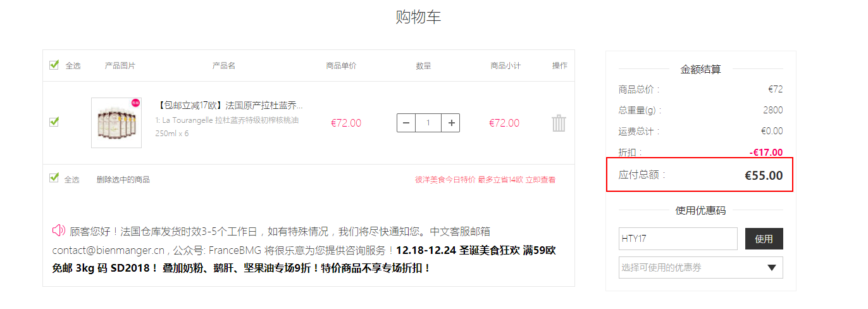Click the 操作 column header
868x309 pixels.
pyautogui.click(x=560, y=65)
